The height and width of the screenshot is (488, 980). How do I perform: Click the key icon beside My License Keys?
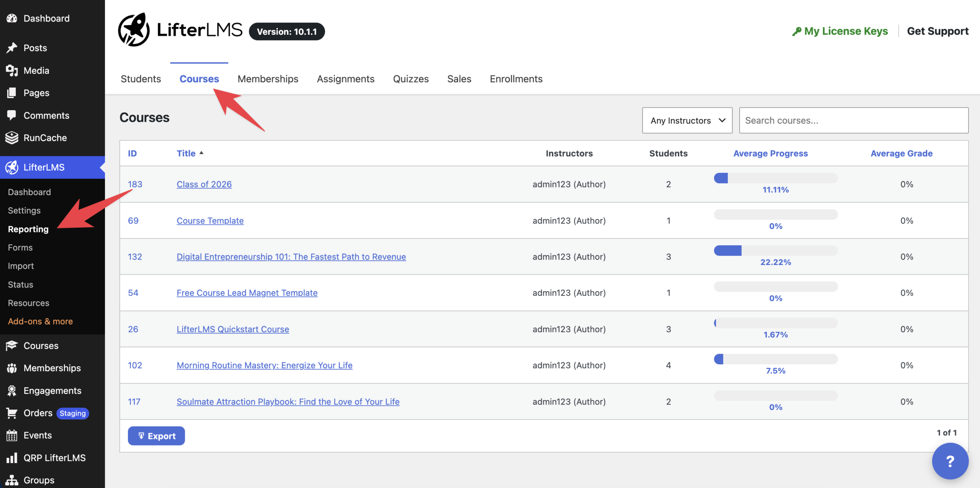click(797, 31)
